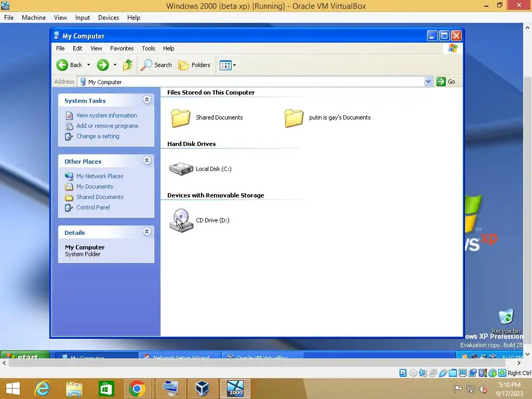Viewport: 532px width, 399px height.
Task: Open My Documents in Other Places
Action: pyautogui.click(x=95, y=187)
